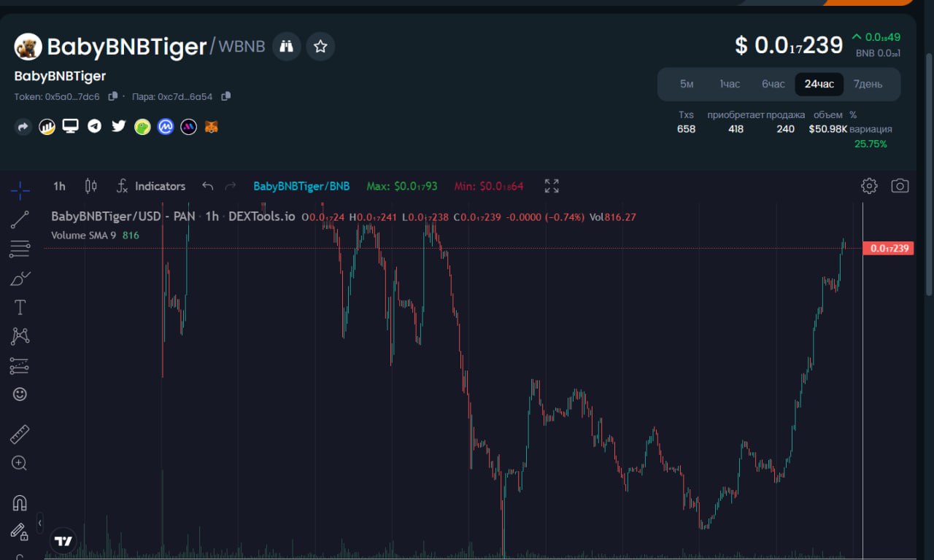The width and height of the screenshot is (934, 560).
Task: Select the crosshair cursor tool
Action: 20,191
